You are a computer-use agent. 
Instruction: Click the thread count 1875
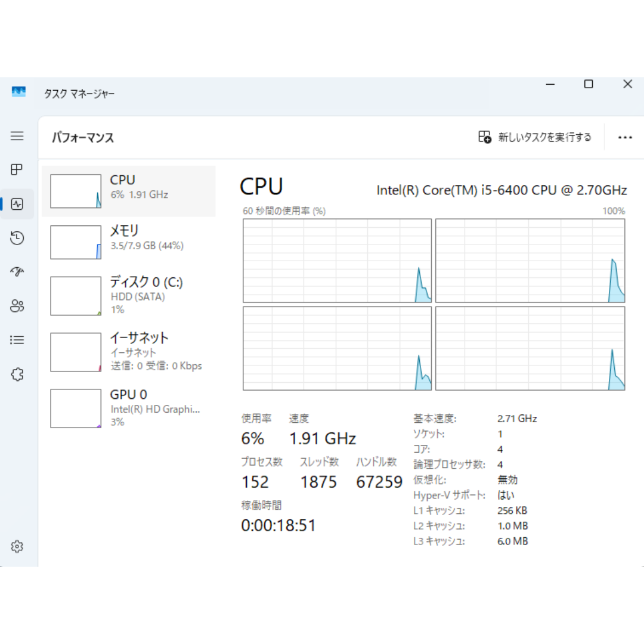click(318, 482)
